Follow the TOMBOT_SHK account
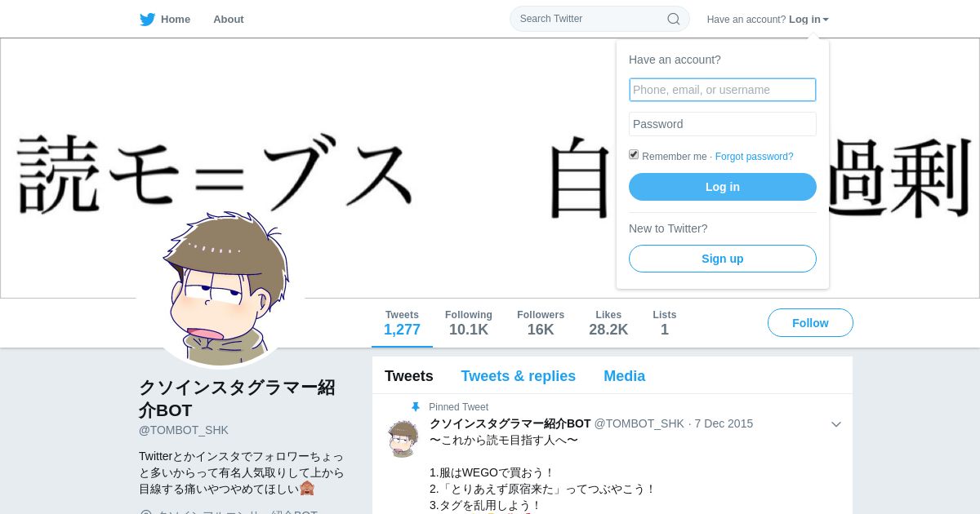The width and height of the screenshot is (980, 514). 810,323
